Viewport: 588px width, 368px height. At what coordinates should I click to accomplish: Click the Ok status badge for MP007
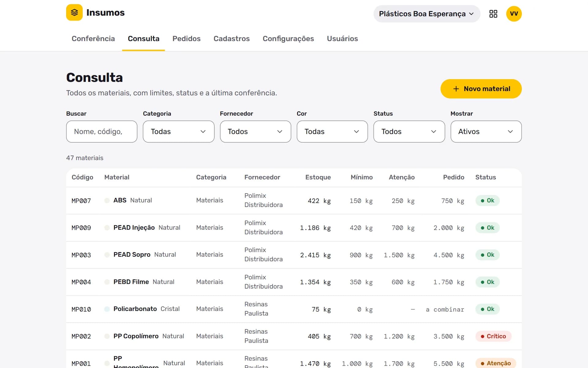[x=488, y=201]
